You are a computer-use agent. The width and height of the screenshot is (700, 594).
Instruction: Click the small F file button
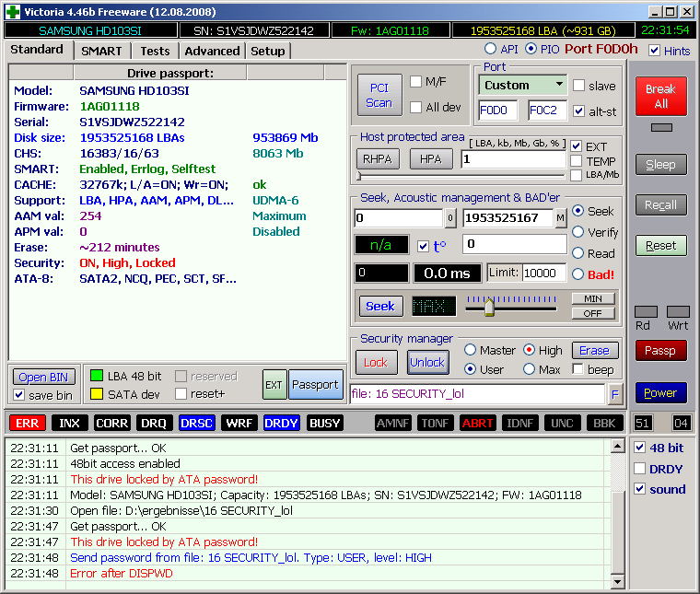point(615,394)
